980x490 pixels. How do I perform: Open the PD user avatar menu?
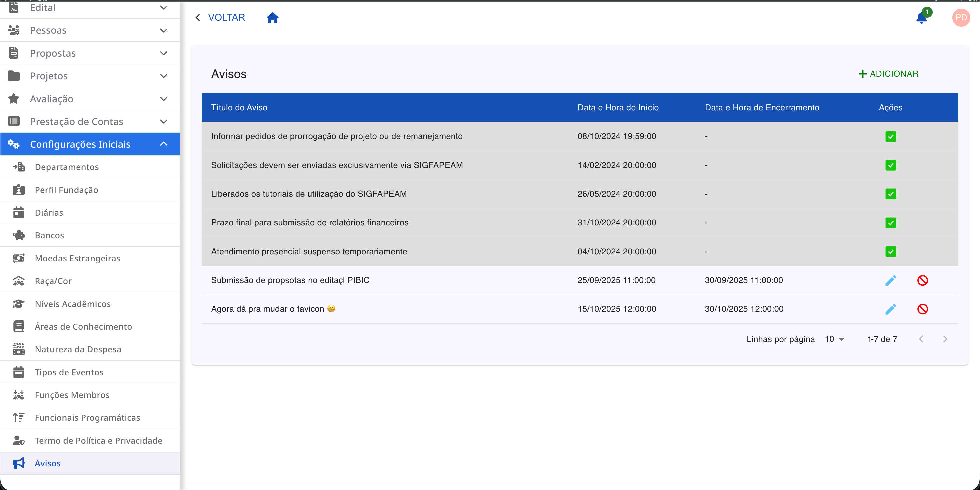961,17
